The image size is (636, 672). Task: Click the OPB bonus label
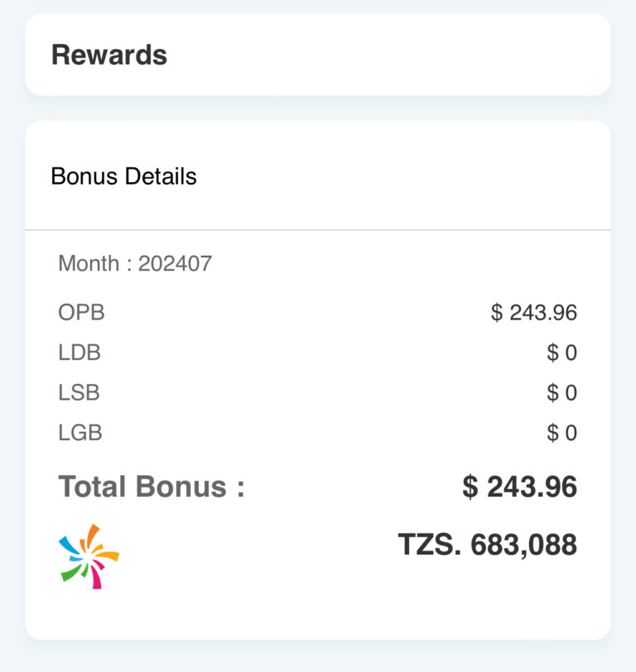pyautogui.click(x=81, y=313)
